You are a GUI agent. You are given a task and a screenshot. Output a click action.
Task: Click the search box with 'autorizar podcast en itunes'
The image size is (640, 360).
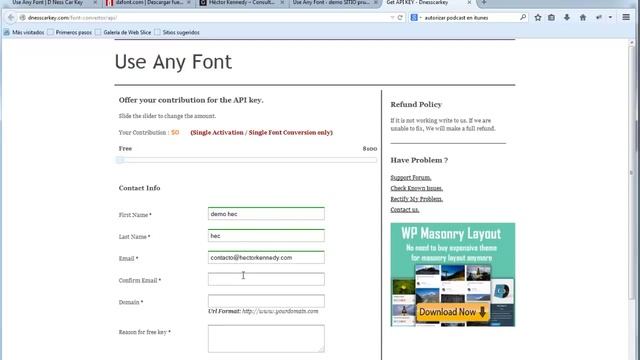click(x=469, y=18)
